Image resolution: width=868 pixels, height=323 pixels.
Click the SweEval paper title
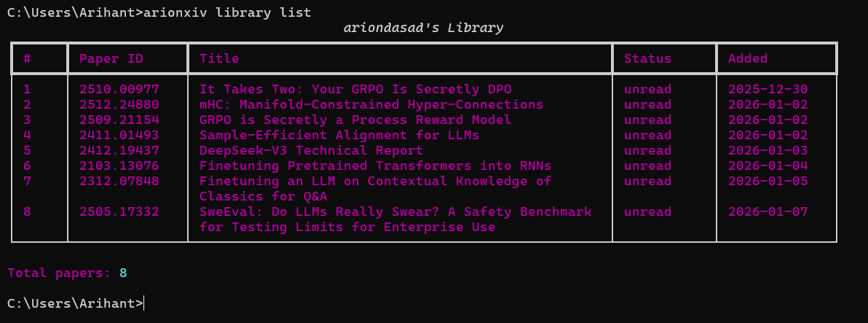tap(395, 212)
